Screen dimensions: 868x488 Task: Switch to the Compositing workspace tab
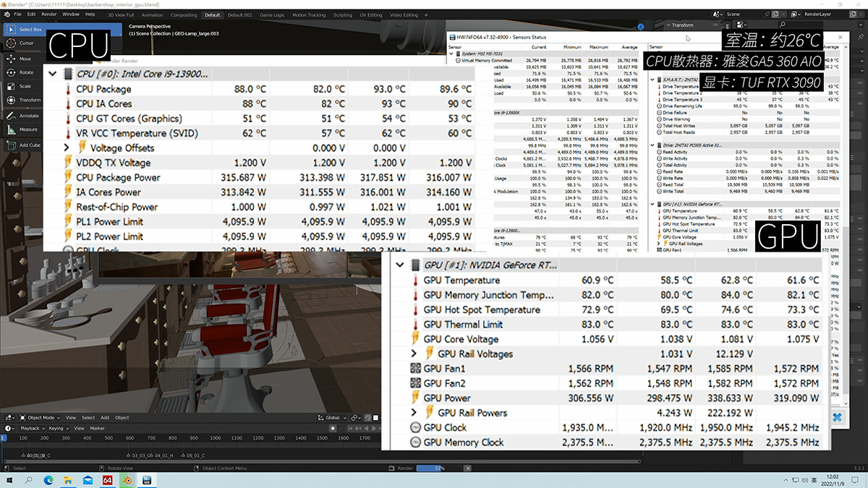click(184, 14)
